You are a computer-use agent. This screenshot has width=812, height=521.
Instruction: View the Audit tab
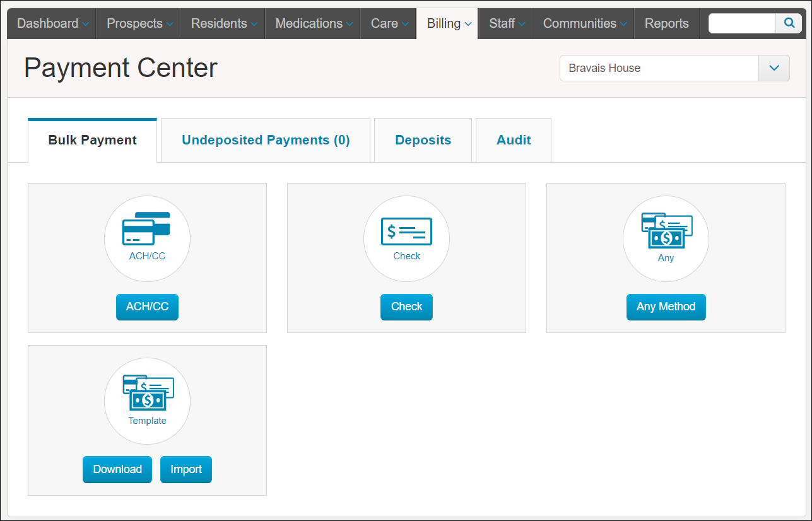513,139
